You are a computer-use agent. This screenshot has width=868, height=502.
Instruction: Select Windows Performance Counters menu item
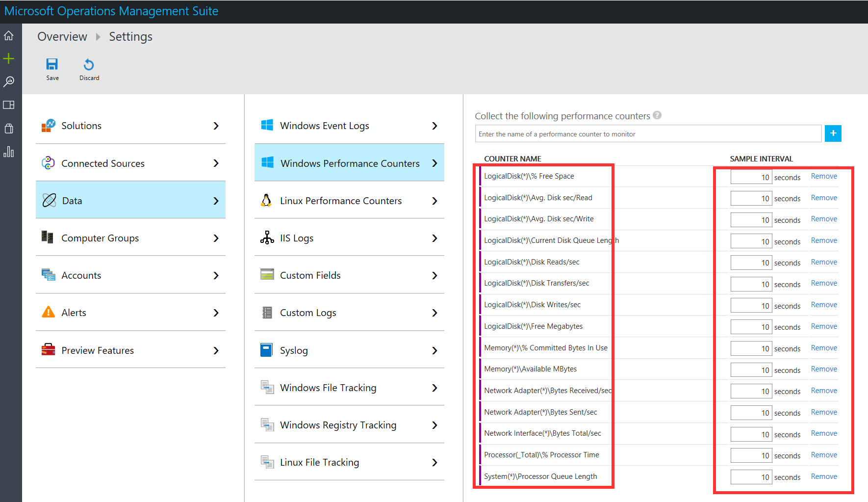click(349, 163)
